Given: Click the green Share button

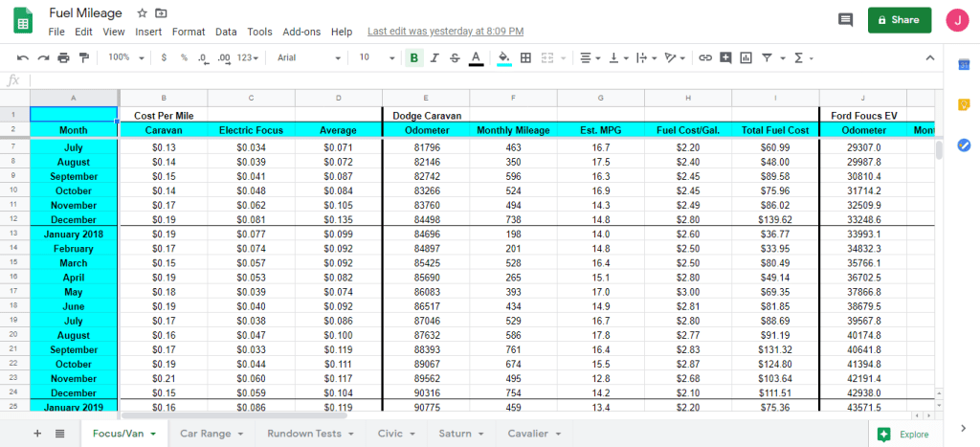Looking at the screenshot, I should pyautogui.click(x=899, y=19).
